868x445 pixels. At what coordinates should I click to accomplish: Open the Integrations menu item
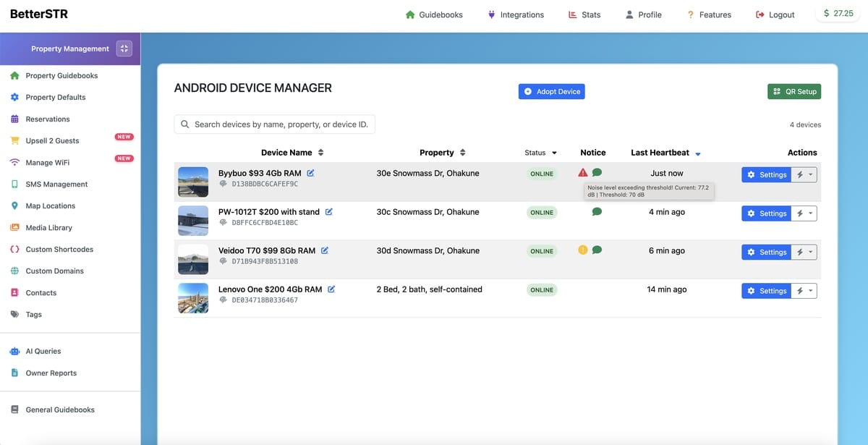pyautogui.click(x=515, y=14)
